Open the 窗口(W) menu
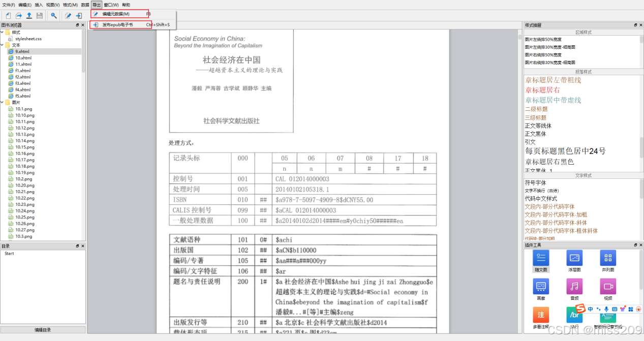The height and width of the screenshot is (341, 644). [111, 5]
